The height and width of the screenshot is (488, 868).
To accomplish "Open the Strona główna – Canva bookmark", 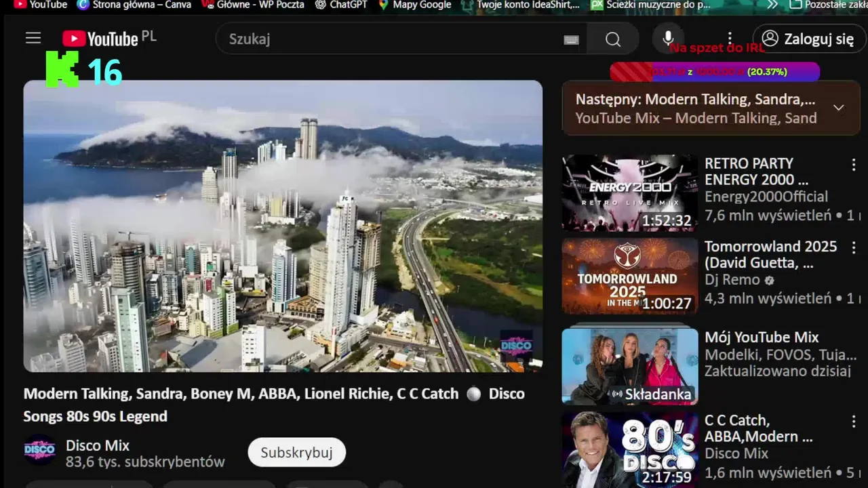I will (134, 5).
